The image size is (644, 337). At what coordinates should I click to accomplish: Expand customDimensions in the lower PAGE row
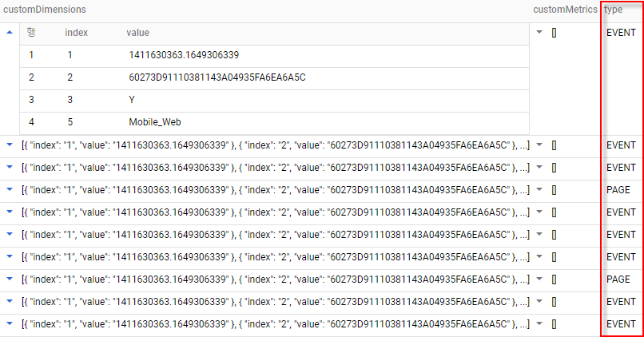10,280
